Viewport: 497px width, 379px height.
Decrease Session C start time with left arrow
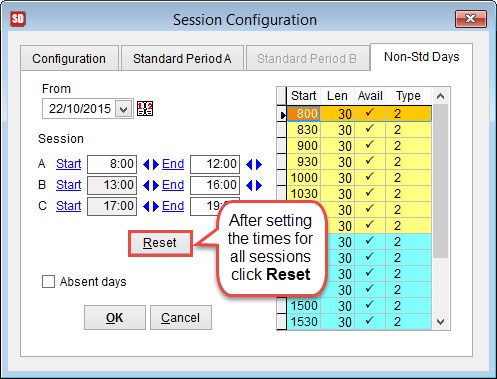146,207
